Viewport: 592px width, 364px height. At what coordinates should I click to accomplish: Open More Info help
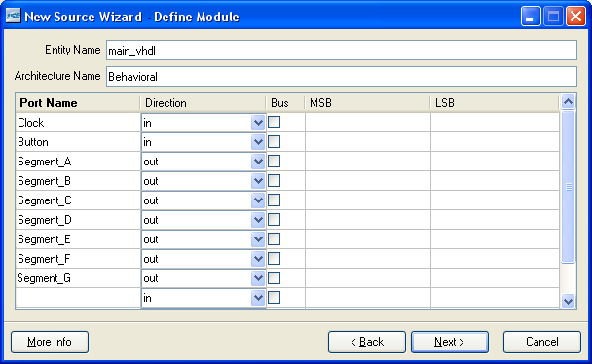tap(50, 342)
